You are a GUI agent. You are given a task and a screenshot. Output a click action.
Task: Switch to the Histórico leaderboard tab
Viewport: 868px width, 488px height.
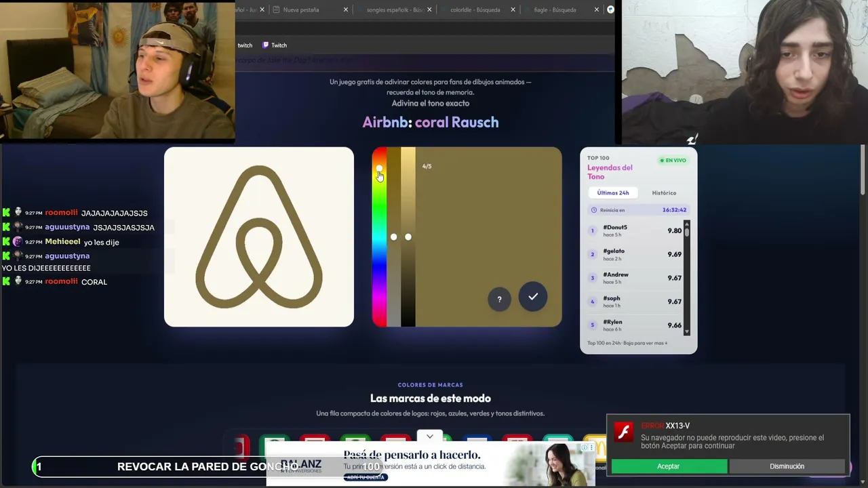[x=664, y=193]
